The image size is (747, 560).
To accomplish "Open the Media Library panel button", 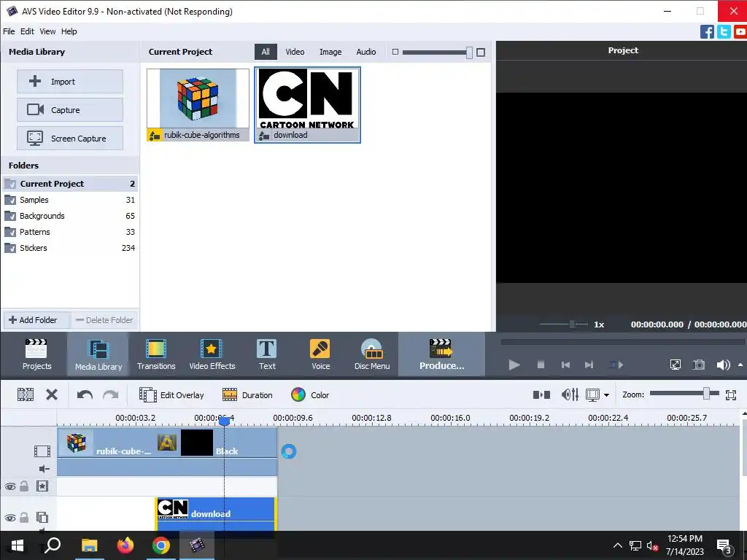I will coord(98,354).
